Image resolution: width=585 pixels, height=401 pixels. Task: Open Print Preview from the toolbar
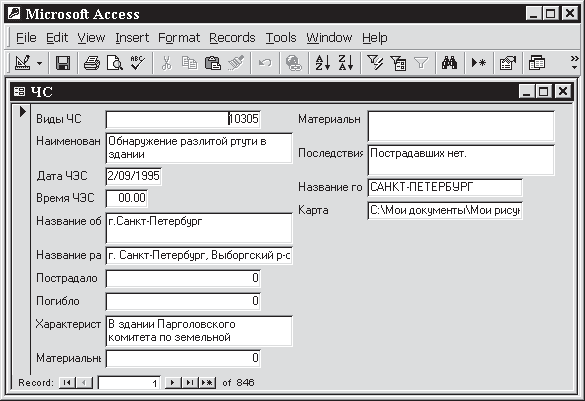click(x=115, y=63)
